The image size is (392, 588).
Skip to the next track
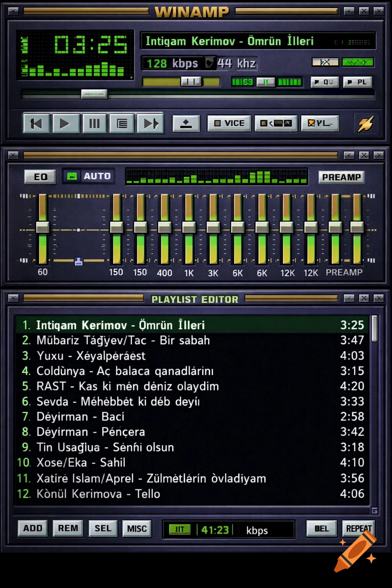click(150, 123)
